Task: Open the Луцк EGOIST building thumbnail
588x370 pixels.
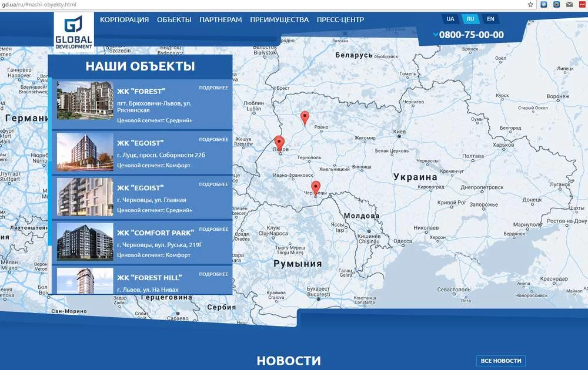Action: 85,152
